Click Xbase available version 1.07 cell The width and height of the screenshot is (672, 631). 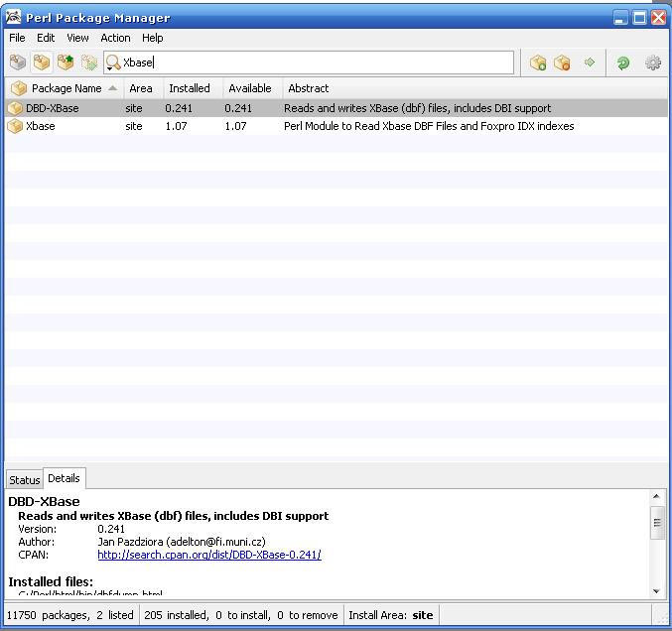pyautogui.click(x=235, y=126)
